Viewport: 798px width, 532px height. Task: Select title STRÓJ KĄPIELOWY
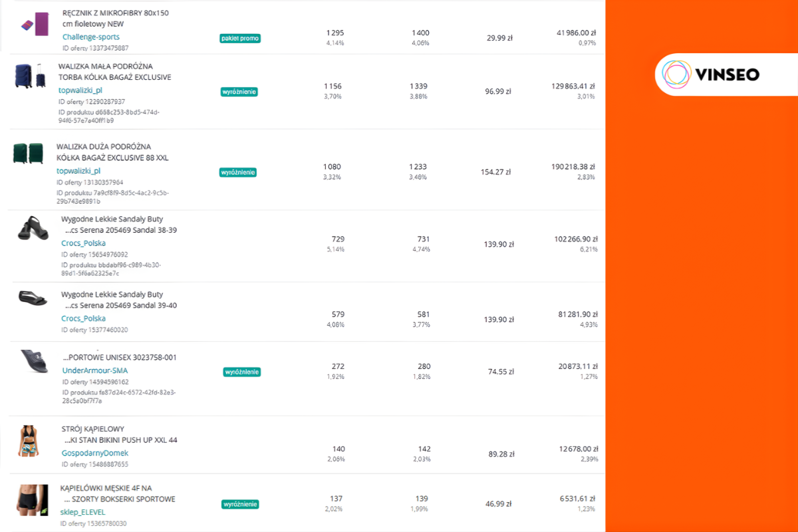[120, 435]
